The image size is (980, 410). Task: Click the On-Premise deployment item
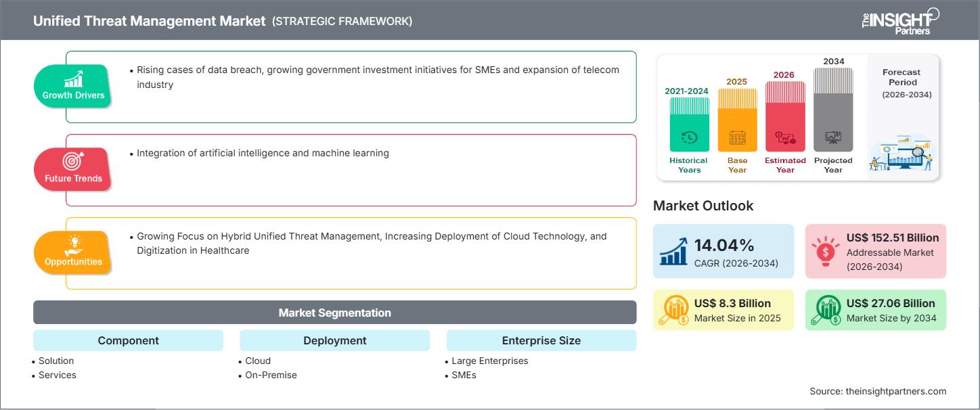click(271, 375)
